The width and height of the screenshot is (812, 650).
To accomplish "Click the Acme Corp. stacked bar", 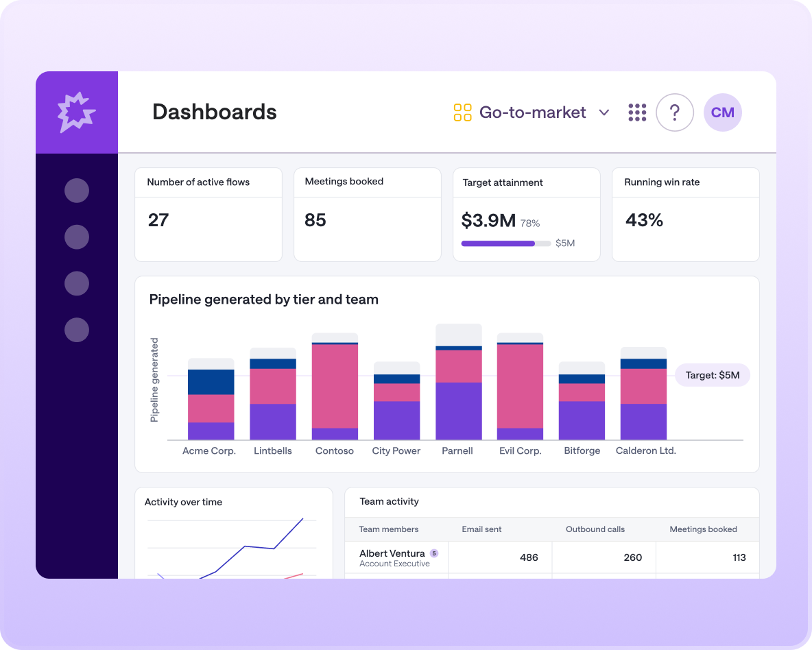I will point(211,399).
